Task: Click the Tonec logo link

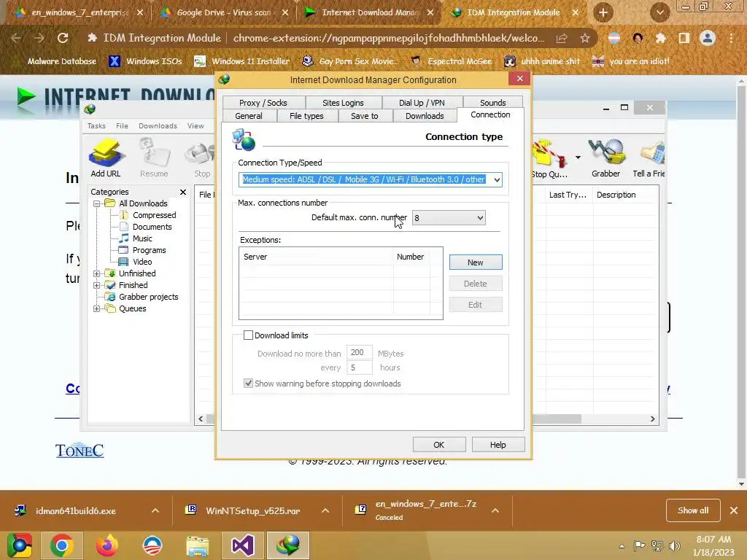Action: (80, 451)
